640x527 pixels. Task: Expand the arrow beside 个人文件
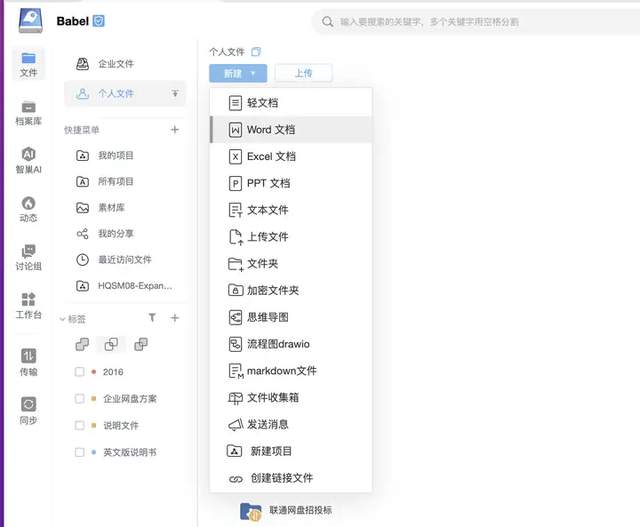[x=175, y=93]
